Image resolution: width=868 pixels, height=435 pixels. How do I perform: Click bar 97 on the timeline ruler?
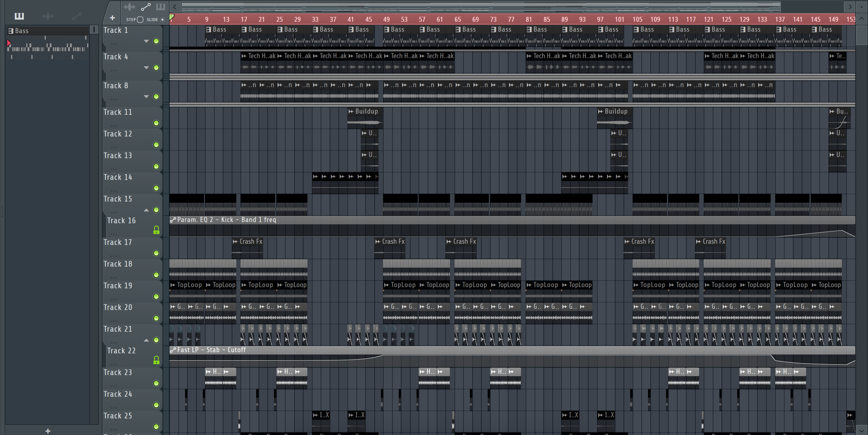coord(600,20)
